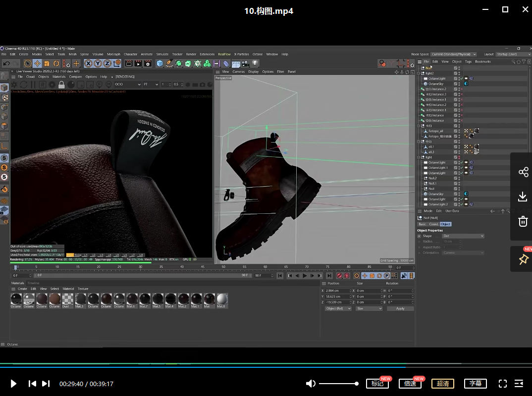
Task: Seek on the video progress bar
Action: tap(266, 367)
